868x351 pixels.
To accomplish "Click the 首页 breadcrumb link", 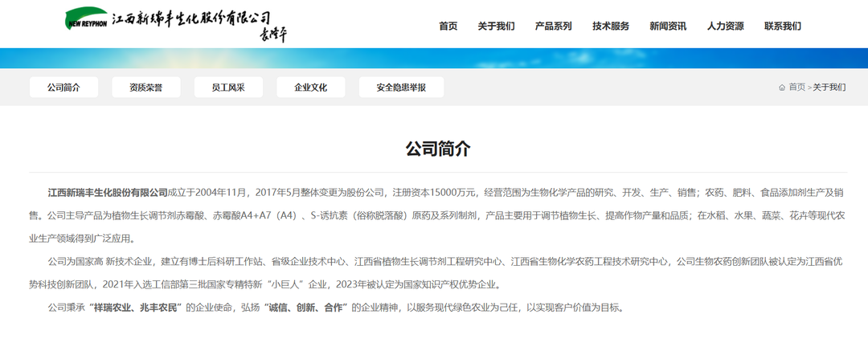I will 796,88.
